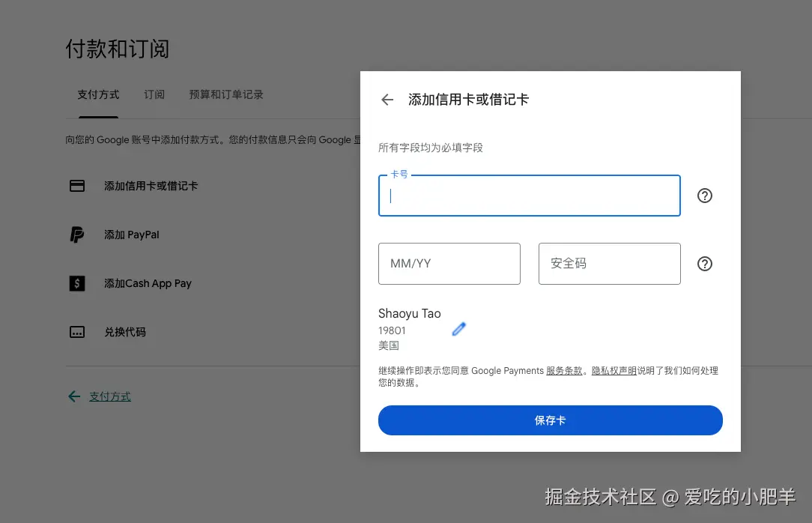Select the 添加Cash App Pay option
This screenshot has width=812, height=523.
(148, 283)
